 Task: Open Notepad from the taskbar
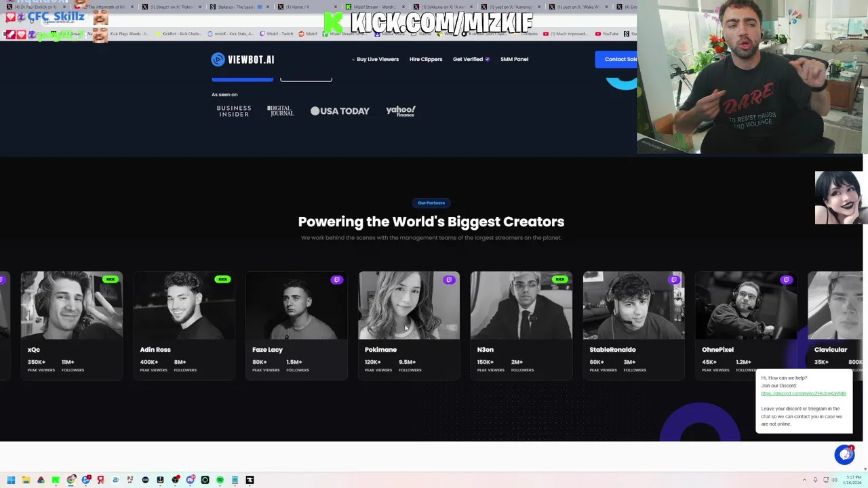pos(235,480)
